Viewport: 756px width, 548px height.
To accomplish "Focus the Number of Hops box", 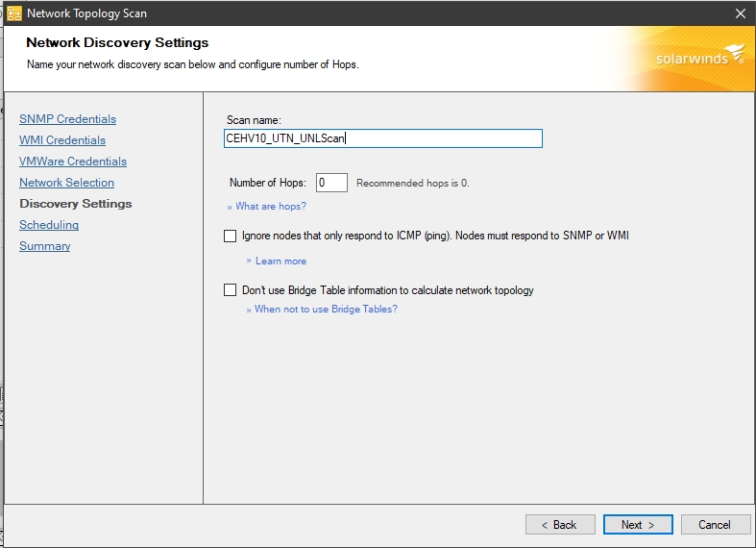I will (331, 183).
